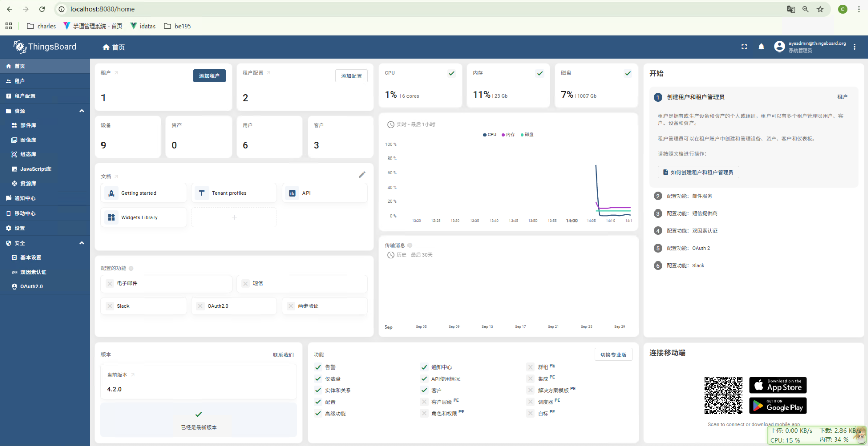Image resolution: width=868 pixels, height=446 pixels.
Task: Select 首页 in the sidebar
Action: tap(45, 66)
